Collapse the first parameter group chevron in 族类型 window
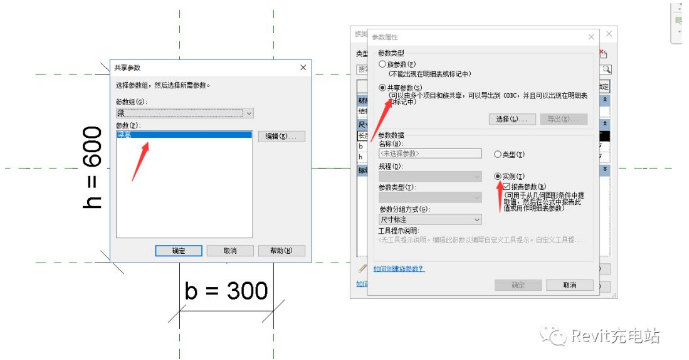The height and width of the screenshot is (360, 689). pyautogui.click(x=605, y=100)
